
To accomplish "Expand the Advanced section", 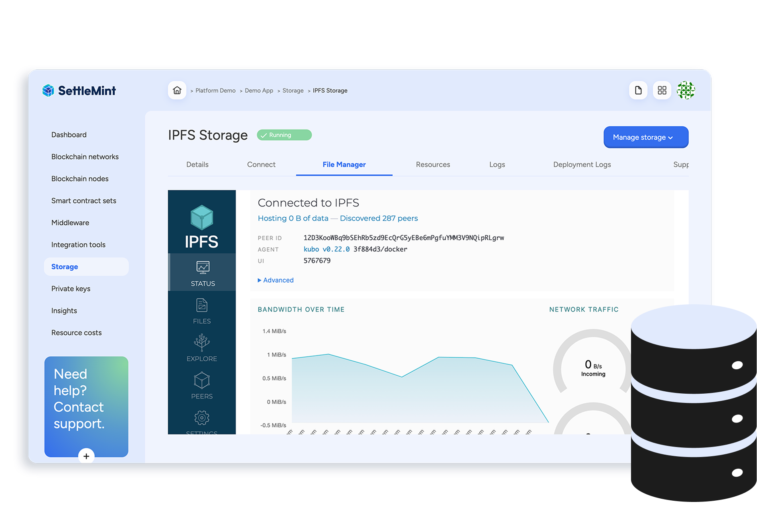I will pyautogui.click(x=276, y=280).
